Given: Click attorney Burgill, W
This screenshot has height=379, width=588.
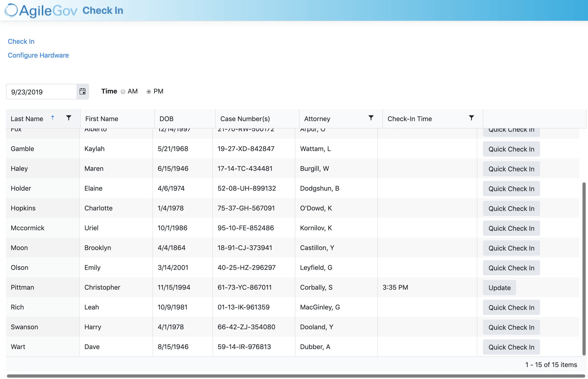Looking at the screenshot, I should (x=315, y=169).
